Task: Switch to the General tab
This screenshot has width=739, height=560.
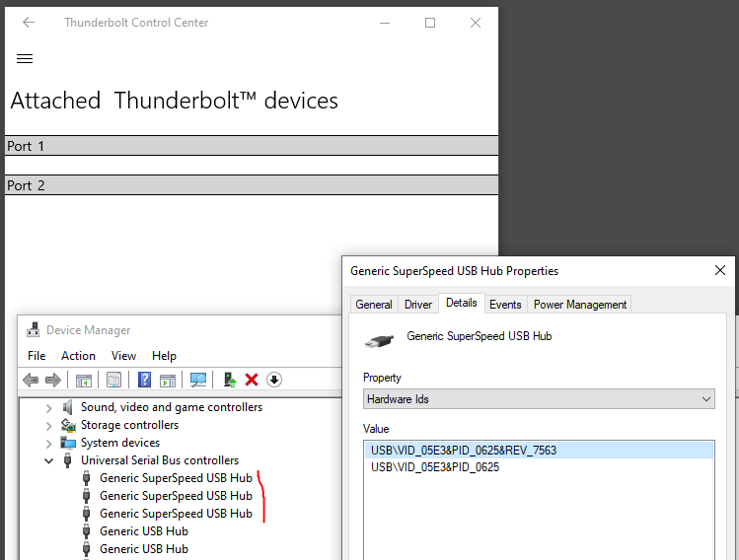Action: point(374,305)
